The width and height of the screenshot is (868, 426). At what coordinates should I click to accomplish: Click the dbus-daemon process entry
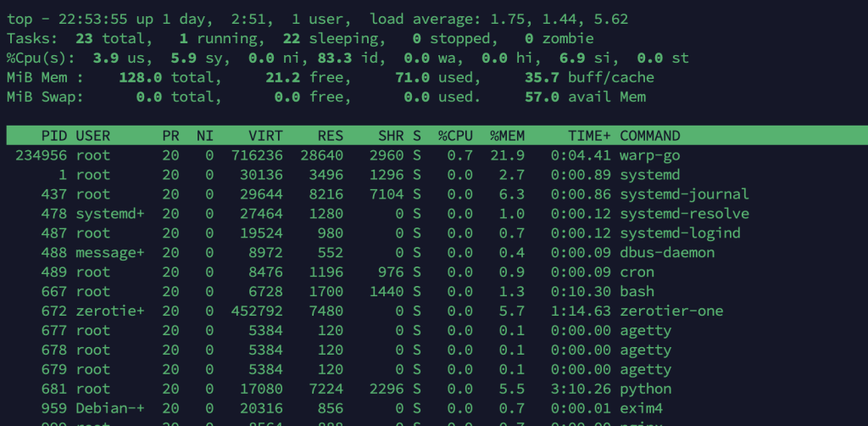coord(667,253)
